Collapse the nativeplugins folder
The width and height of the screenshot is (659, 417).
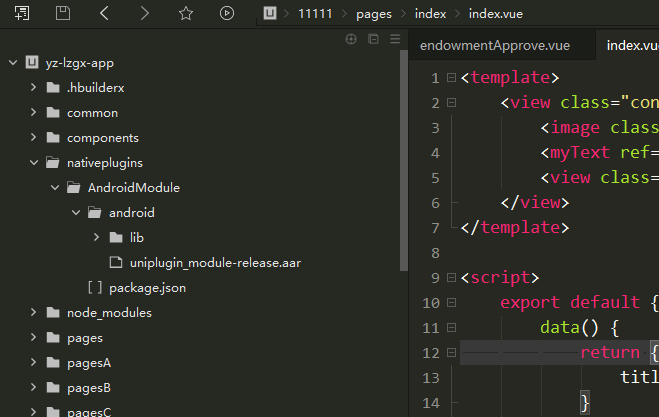[34, 163]
